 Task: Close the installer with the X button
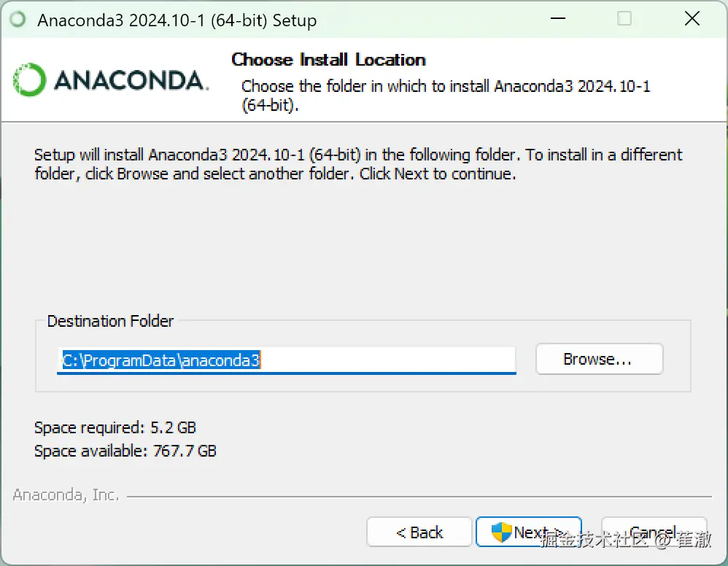(692, 18)
